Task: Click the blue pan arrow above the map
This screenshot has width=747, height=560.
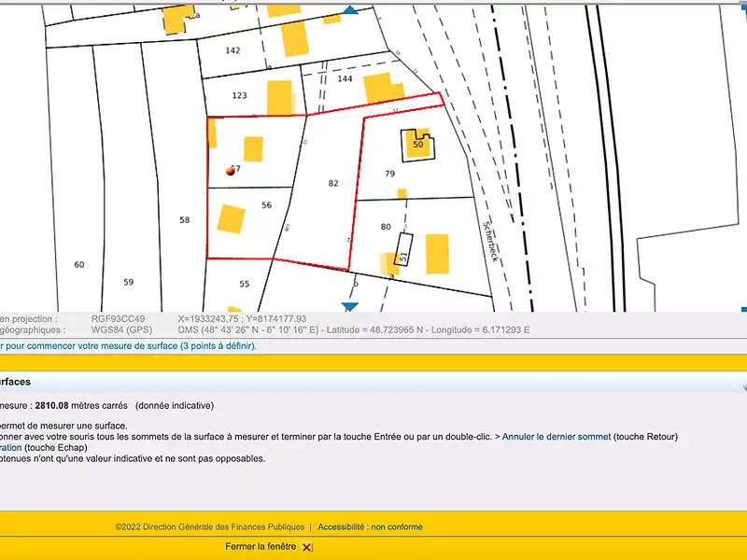Action: 352,9
